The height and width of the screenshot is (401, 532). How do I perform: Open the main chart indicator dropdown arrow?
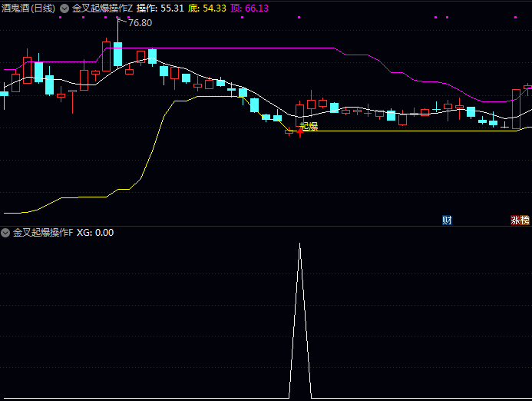(64, 8)
